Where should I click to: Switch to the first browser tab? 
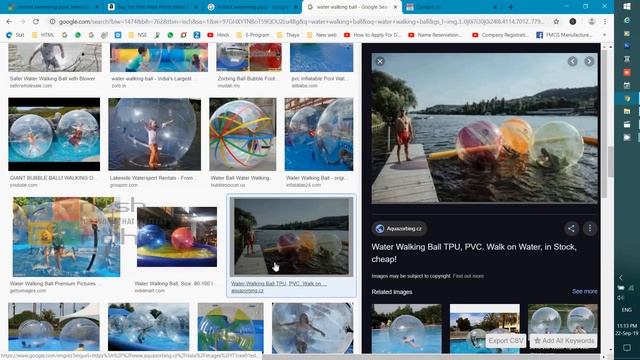coord(53,7)
